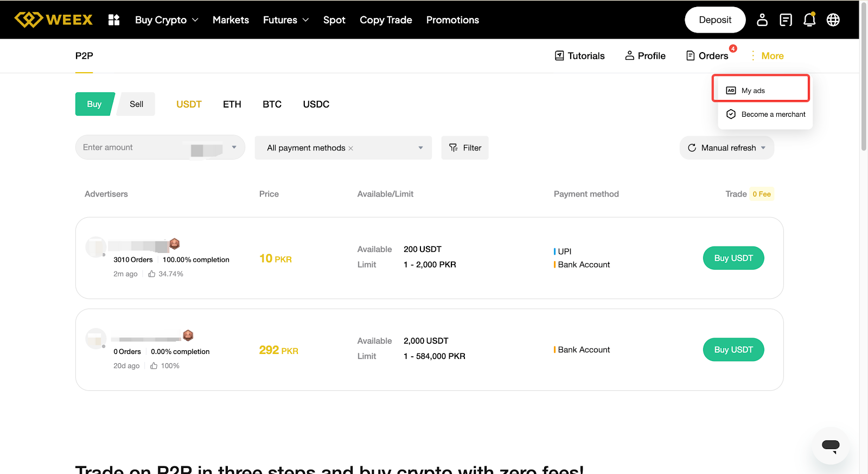The image size is (868, 474).
Task: Click Buy USDT for the 10 PKR offer
Action: (733, 258)
